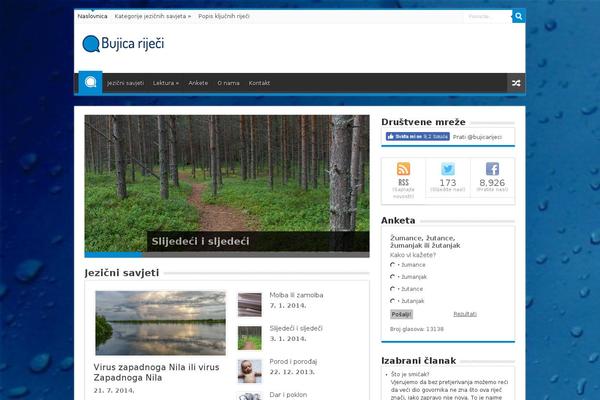Click the random article shuffle icon
600x400 pixels.
(516, 83)
